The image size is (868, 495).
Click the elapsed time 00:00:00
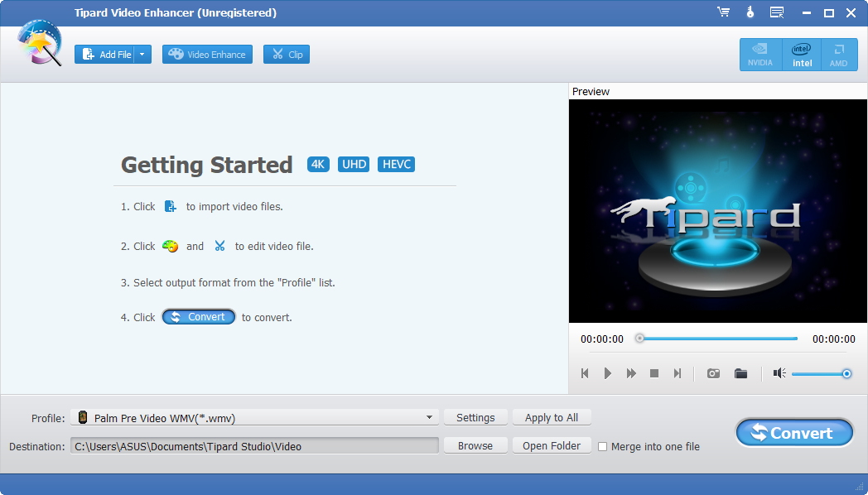(602, 339)
